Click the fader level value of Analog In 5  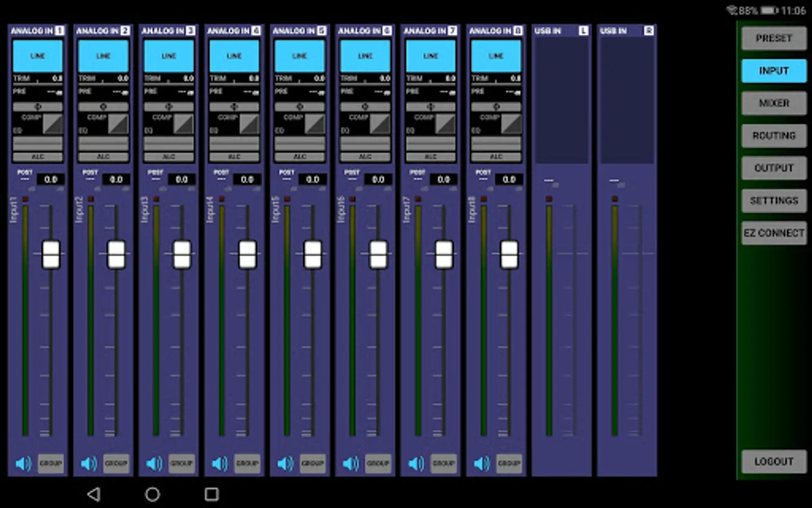click(x=312, y=179)
